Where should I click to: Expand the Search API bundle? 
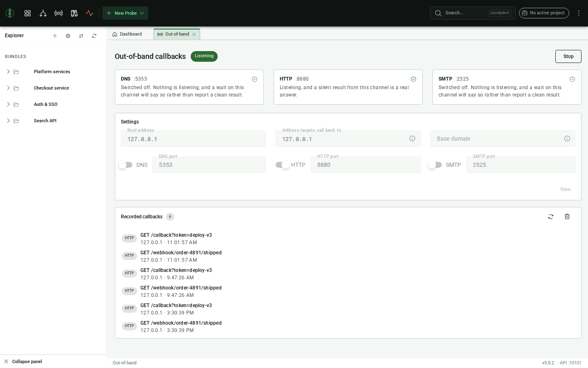(8, 121)
